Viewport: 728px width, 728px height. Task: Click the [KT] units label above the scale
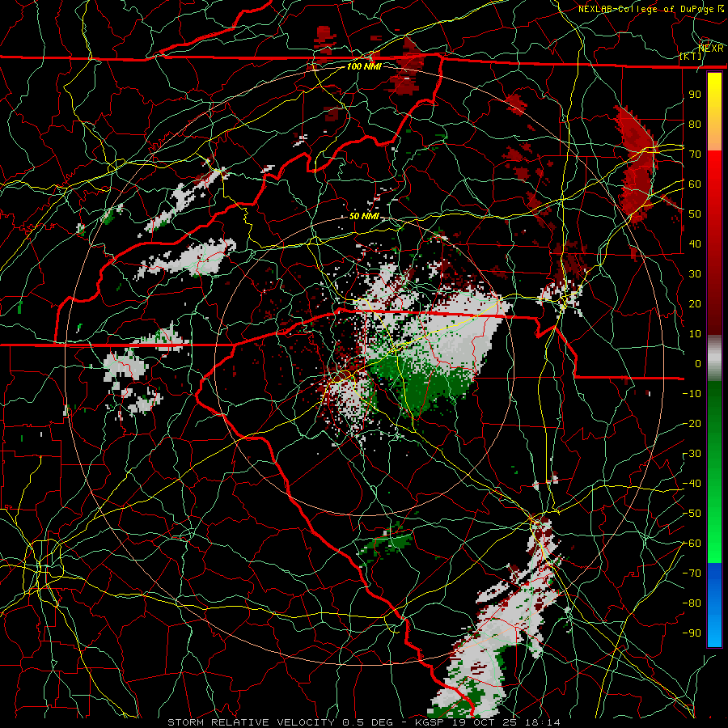(x=691, y=56)
